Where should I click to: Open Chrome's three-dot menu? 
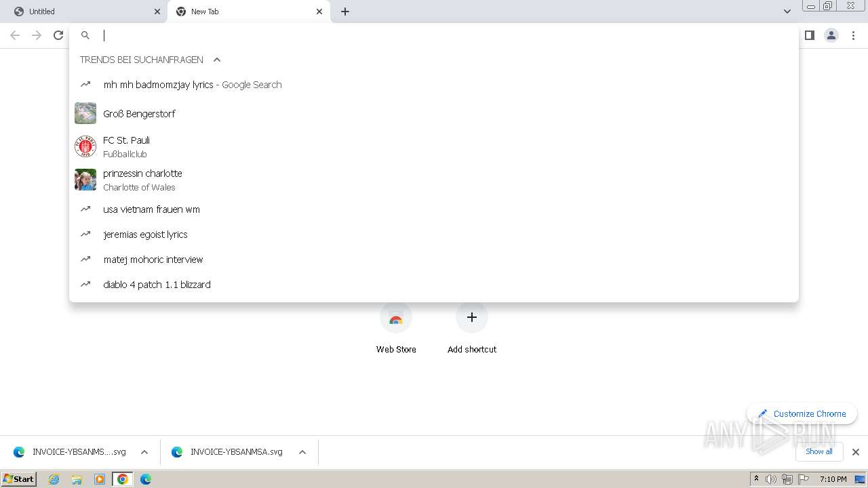[x=854, y=35]
